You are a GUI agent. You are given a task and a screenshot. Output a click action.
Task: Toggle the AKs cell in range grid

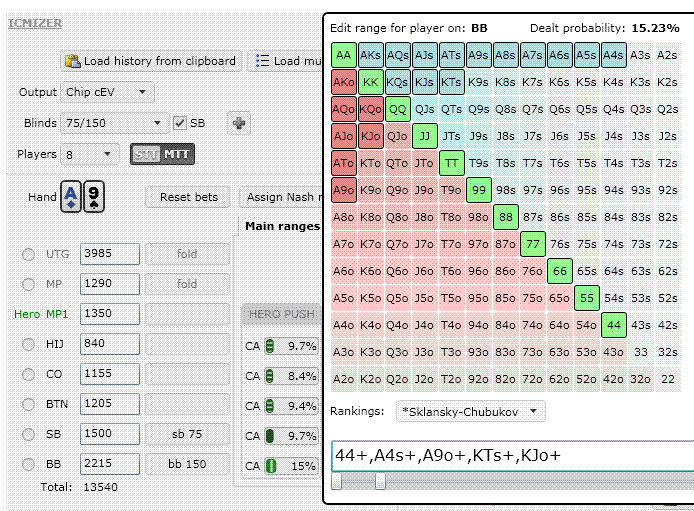370,55
